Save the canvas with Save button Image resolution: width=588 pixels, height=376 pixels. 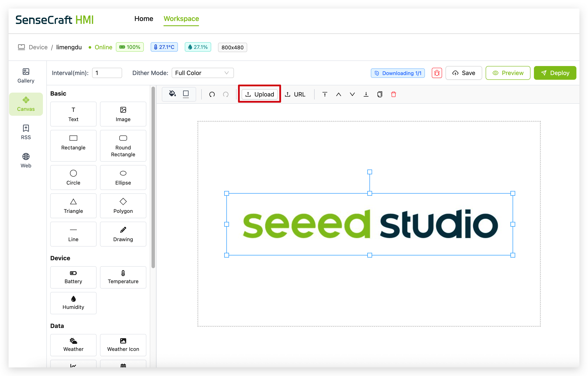[463, 73]
